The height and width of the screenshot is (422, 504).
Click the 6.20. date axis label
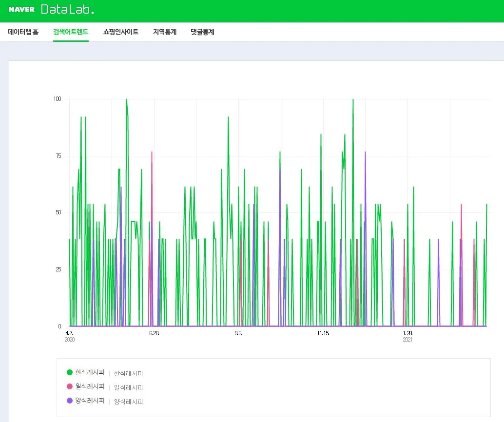click(154, 333)
